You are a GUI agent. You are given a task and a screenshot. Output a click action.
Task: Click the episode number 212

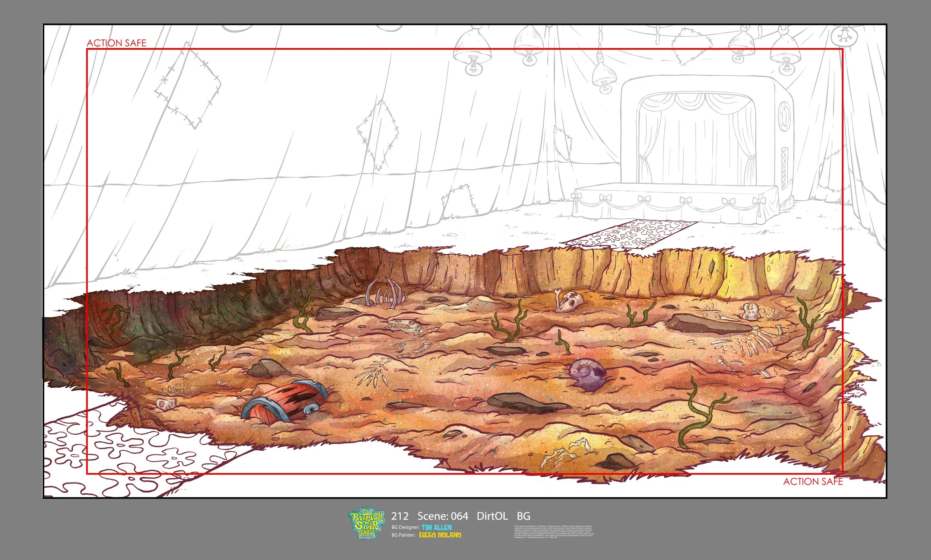400,516
